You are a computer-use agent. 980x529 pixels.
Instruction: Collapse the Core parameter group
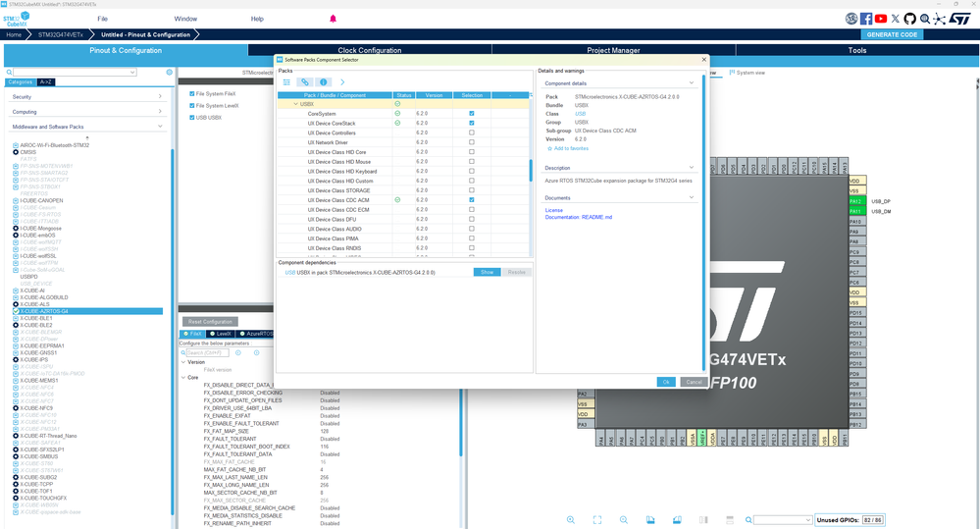183,378
